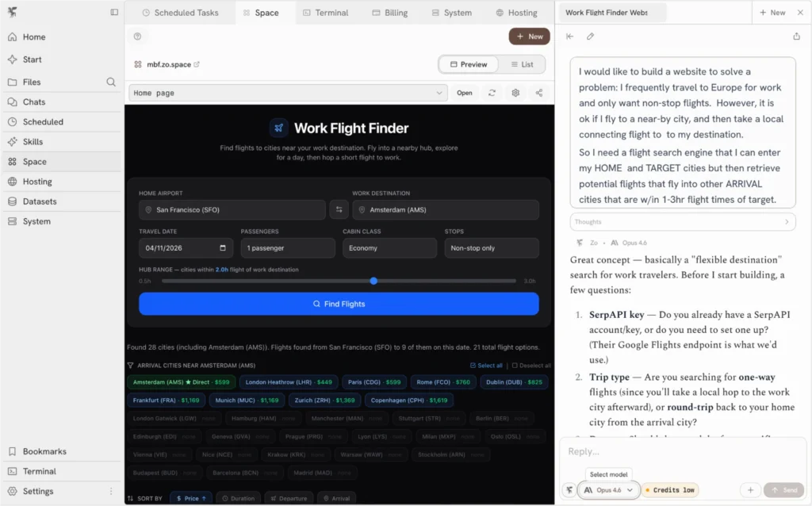This screenshot has width=812, height=506.
Task: Open page settings gear icon
Action: (515, 93)
